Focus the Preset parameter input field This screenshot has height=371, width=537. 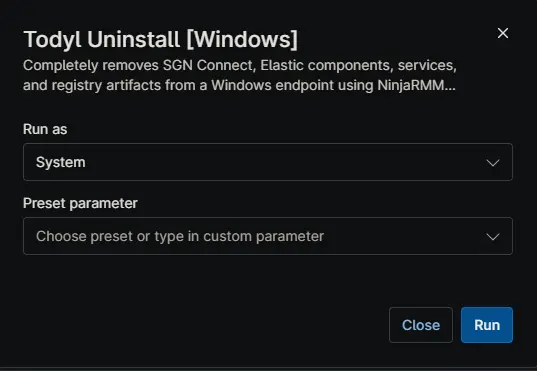pos(268,236)
